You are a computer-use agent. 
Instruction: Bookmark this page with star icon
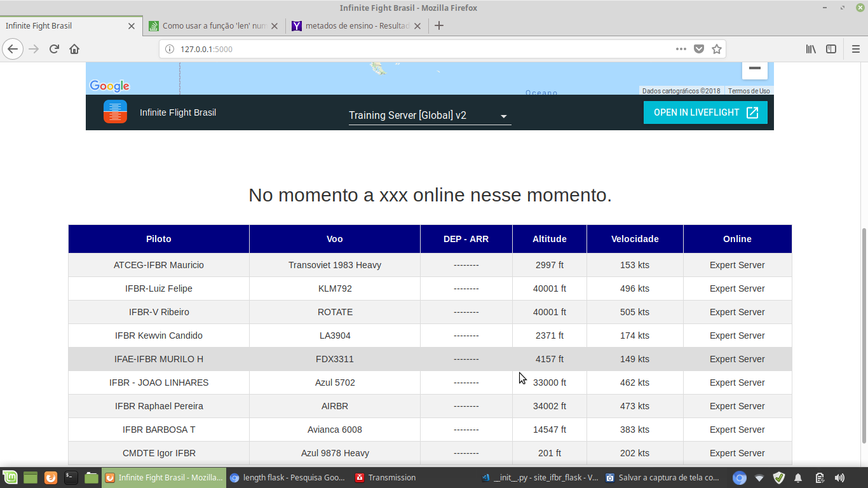click(716, 49)
